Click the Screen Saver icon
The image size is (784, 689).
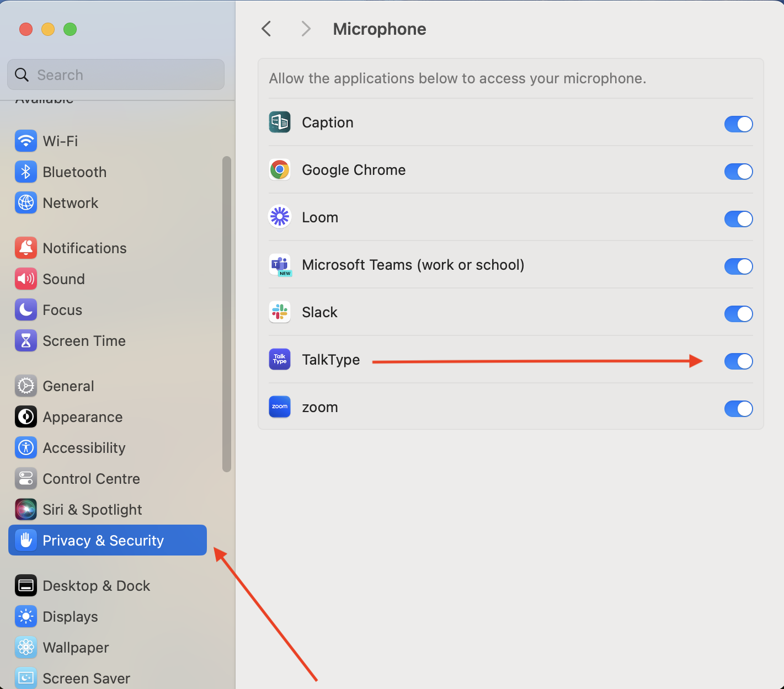point(26,678)
